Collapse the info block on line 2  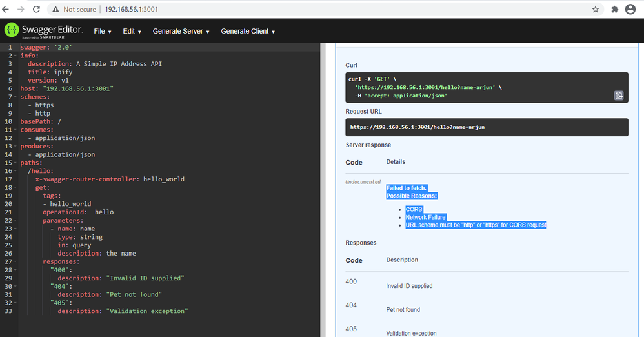(x=15, y=56)
